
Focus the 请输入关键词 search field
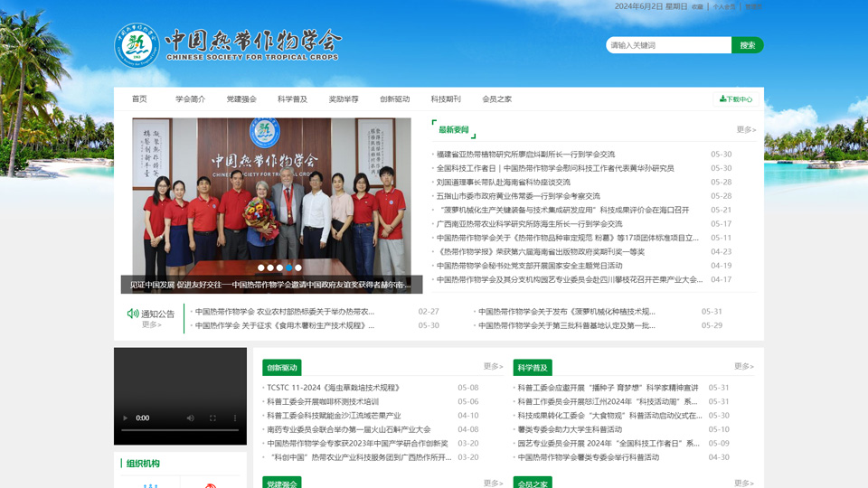tap(669, 45)
